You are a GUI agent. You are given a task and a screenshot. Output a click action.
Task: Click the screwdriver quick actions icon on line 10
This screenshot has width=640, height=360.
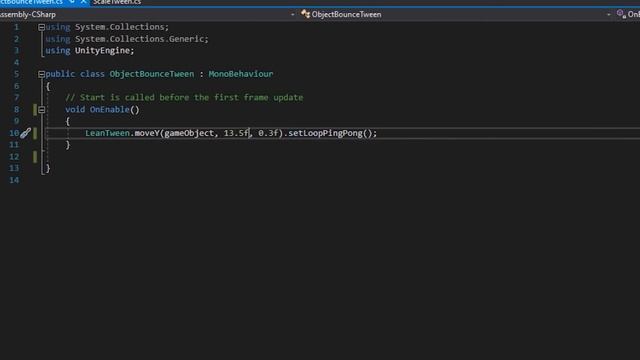pos(25,133)
